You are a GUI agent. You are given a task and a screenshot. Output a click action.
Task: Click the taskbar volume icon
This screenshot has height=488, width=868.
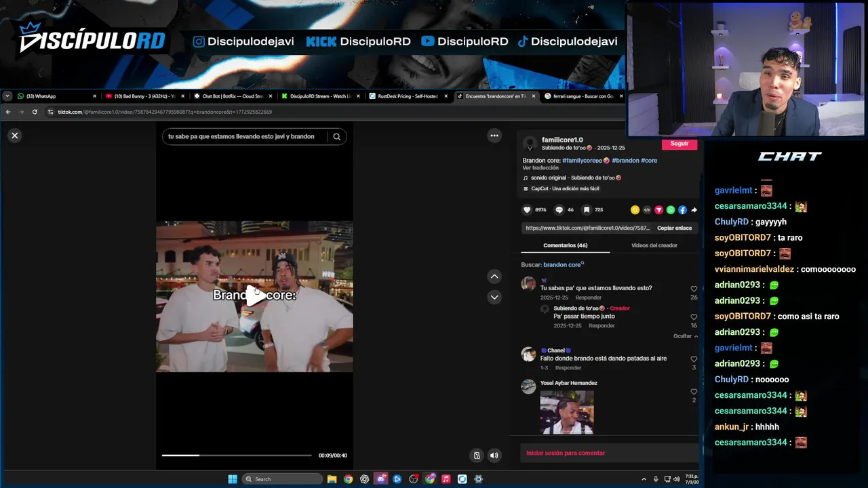pyautogui.click(x=677, y=479)
